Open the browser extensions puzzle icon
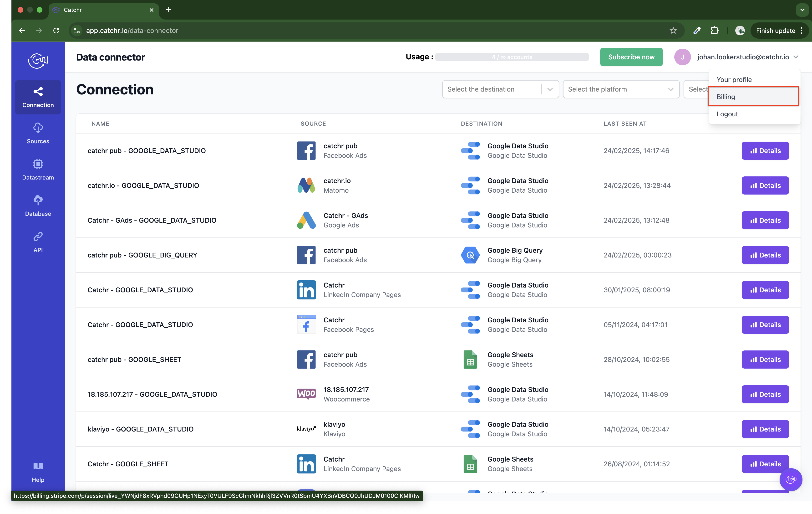Screen dimensions: 812x514 pos(714,30)
